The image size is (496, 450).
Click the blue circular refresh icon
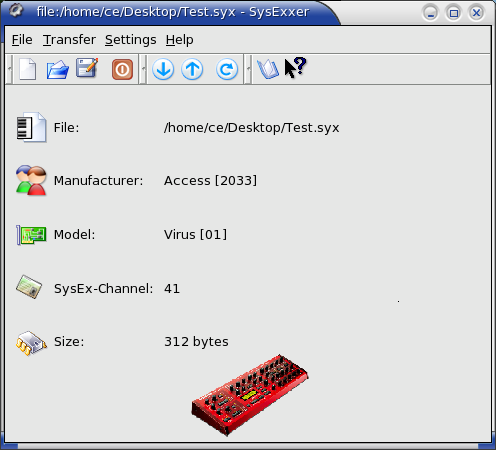[x=227, y=69]
